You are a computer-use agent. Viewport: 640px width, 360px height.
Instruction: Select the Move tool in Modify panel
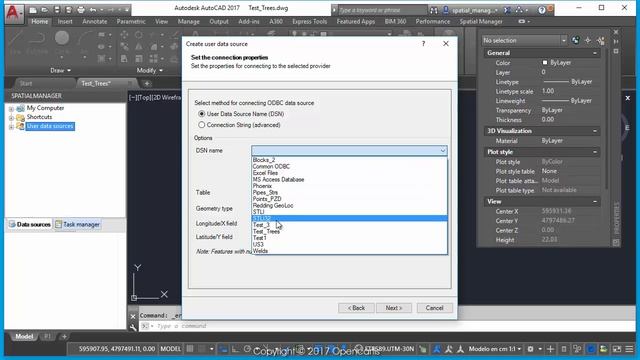tap(124, 35)
